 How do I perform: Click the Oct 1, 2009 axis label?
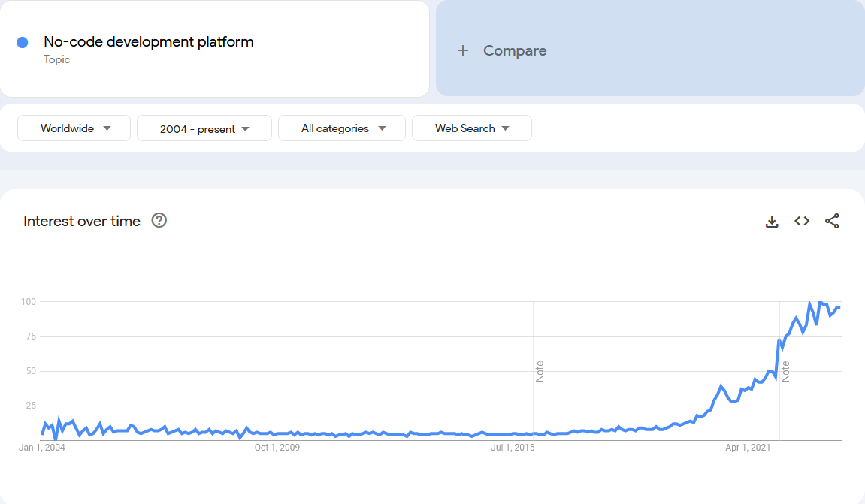(277, 447)
